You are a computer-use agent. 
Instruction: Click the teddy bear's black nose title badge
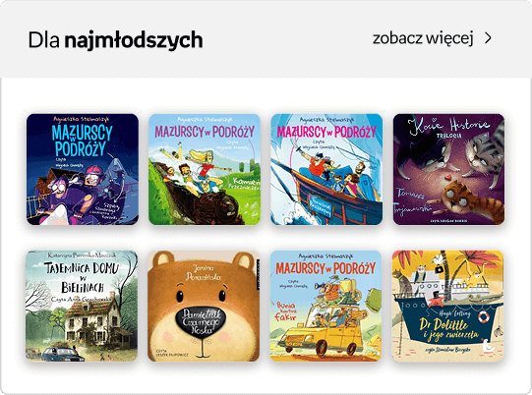(203, 321)
